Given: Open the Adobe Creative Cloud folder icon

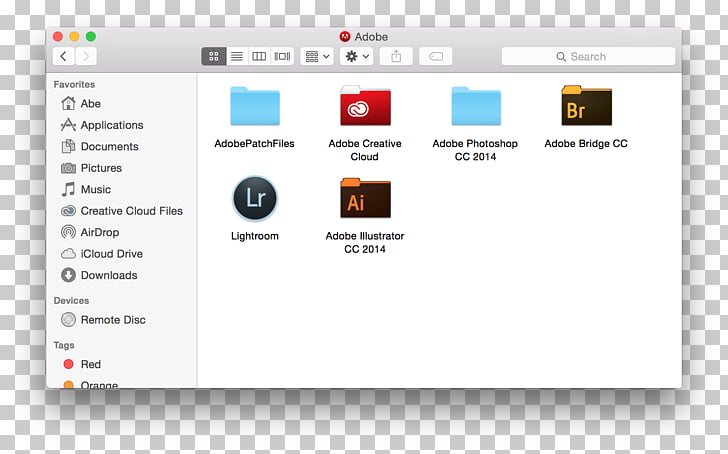Looking at the screenshot, I should (365, 106).
